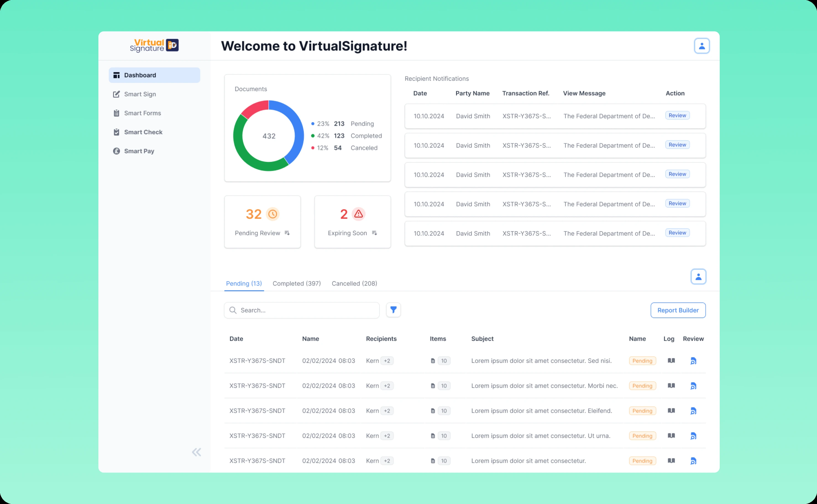Open Smart Forms in the sidebar

click(x=142, y=113)
